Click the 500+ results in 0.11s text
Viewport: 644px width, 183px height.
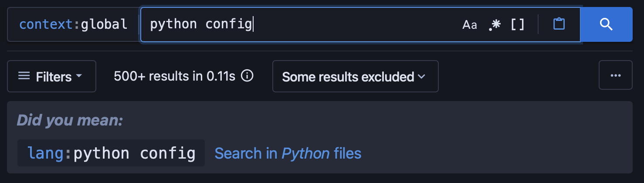click(x=174, y=77)
